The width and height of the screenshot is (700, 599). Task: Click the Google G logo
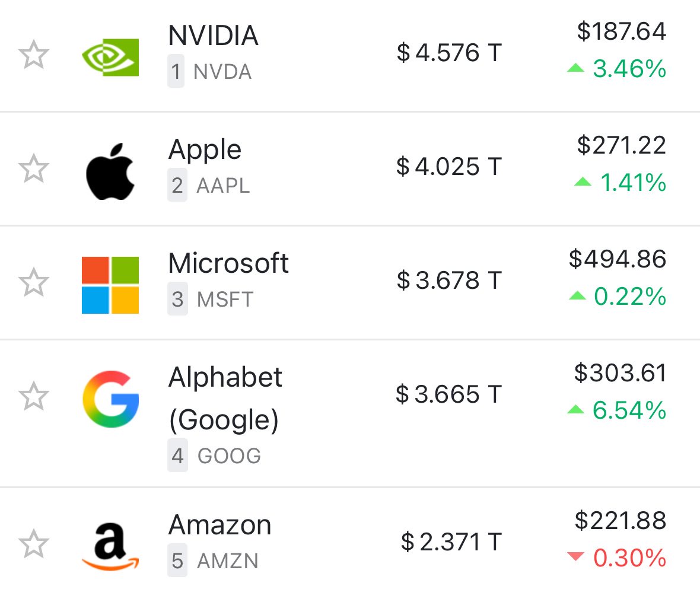click(110, 399)
